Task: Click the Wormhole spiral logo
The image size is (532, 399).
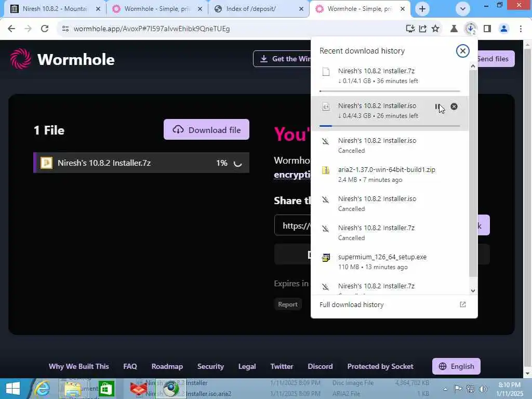Action: [x=21, y=59]
